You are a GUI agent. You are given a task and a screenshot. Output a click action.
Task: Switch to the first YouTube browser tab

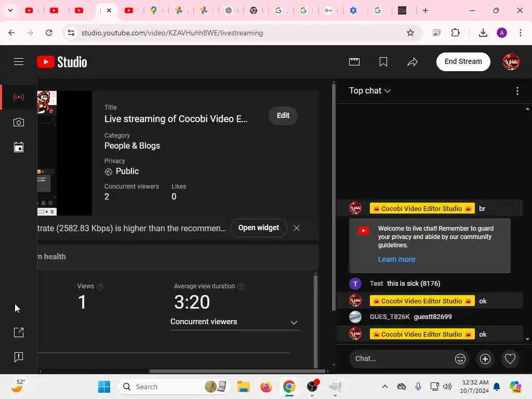click(29, 10)
